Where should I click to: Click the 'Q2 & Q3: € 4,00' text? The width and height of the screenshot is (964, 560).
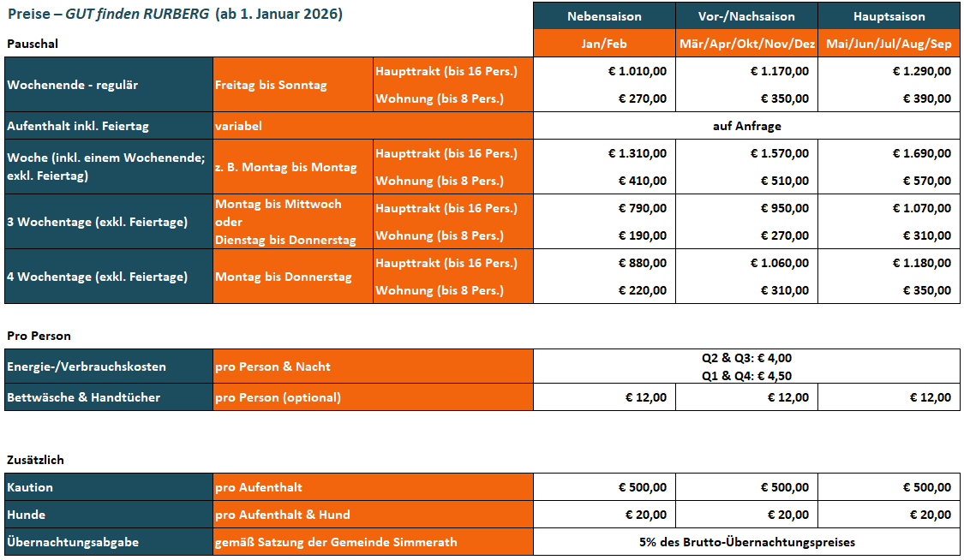(746, 359)
